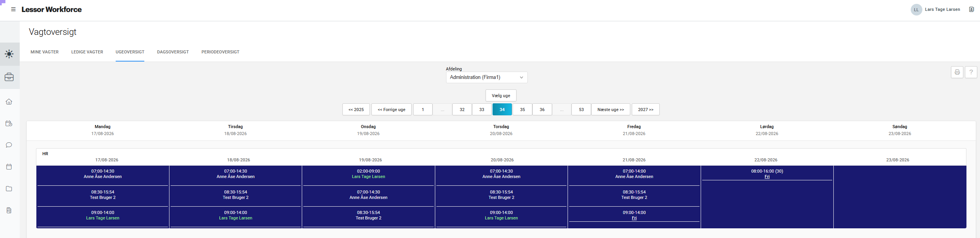Click the Torsdag 20/08-2026 column header
Image resolution: width=980 pixels, height=238 pixels.
501,130
